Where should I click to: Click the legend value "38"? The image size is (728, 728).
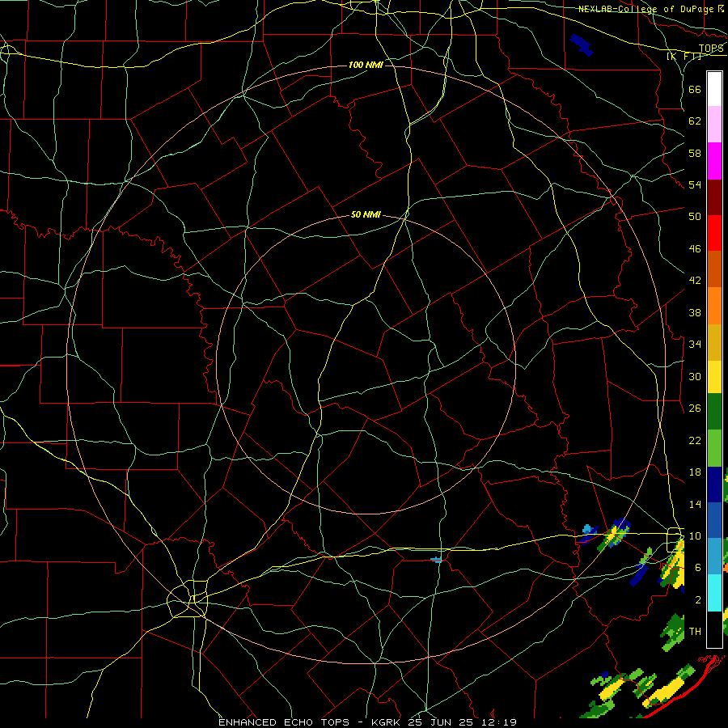695,313
